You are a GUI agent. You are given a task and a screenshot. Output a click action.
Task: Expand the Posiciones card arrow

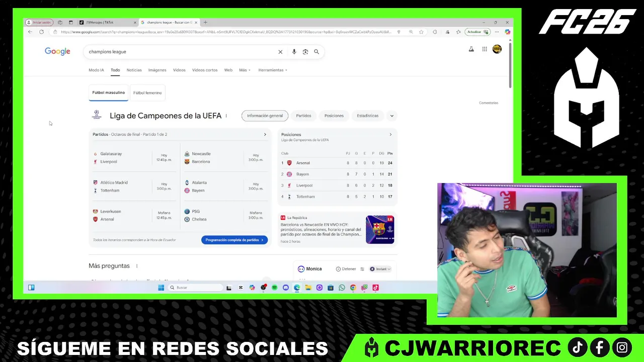[390, 134]
